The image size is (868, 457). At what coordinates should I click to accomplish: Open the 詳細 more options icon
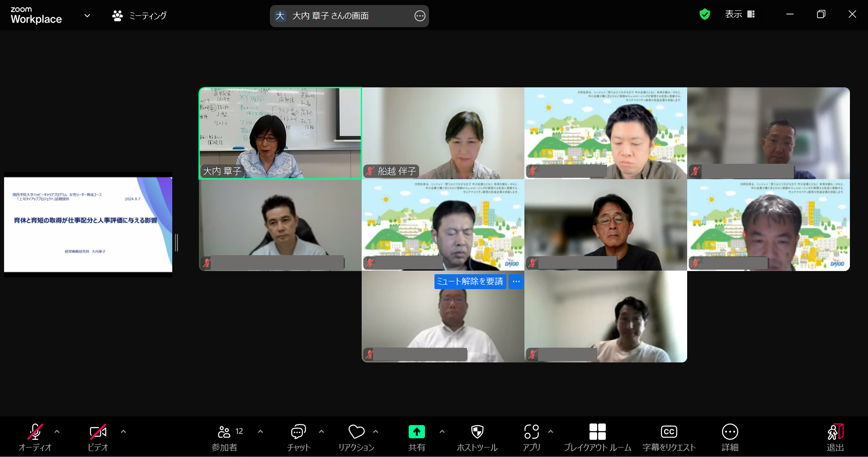730,437
